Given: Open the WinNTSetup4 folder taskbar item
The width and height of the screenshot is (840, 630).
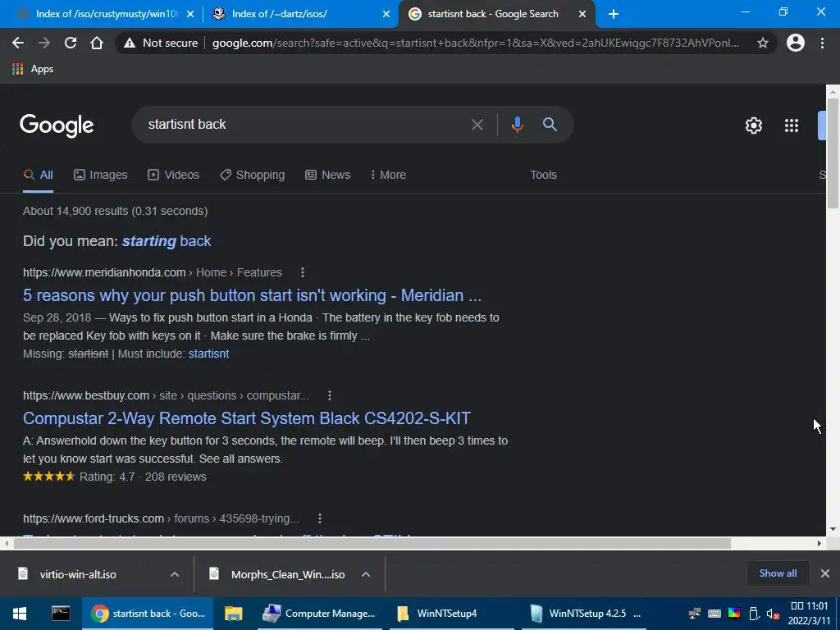Looking at the screenshot, I should [451, 614].
